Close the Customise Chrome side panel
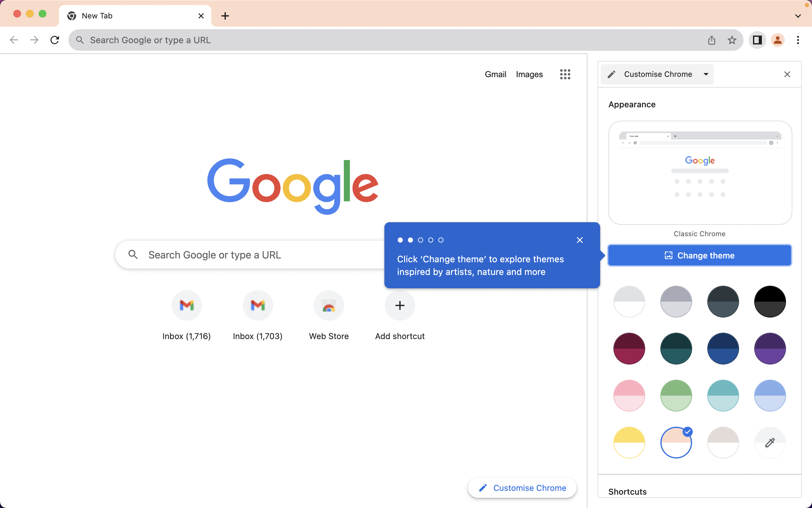This screenshot has height=508, width=812. (x=787, y=74)
